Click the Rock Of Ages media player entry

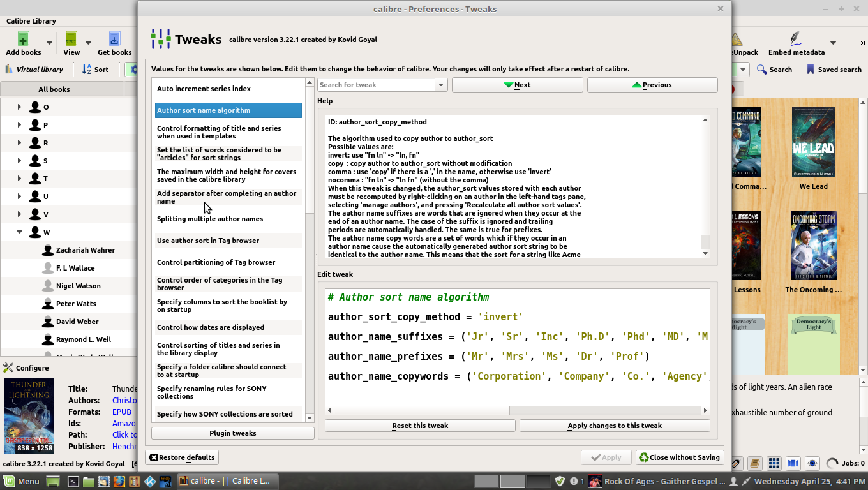coord(657,481)
